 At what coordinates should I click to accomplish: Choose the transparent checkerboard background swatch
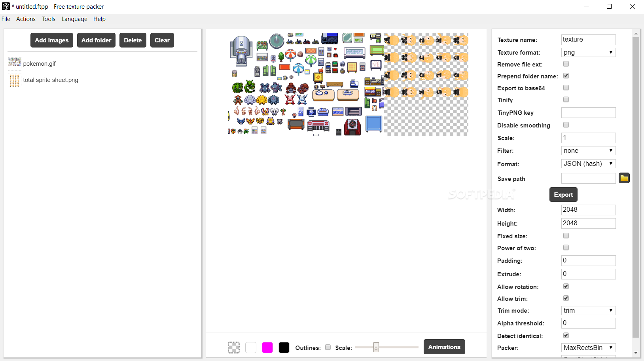234,348
